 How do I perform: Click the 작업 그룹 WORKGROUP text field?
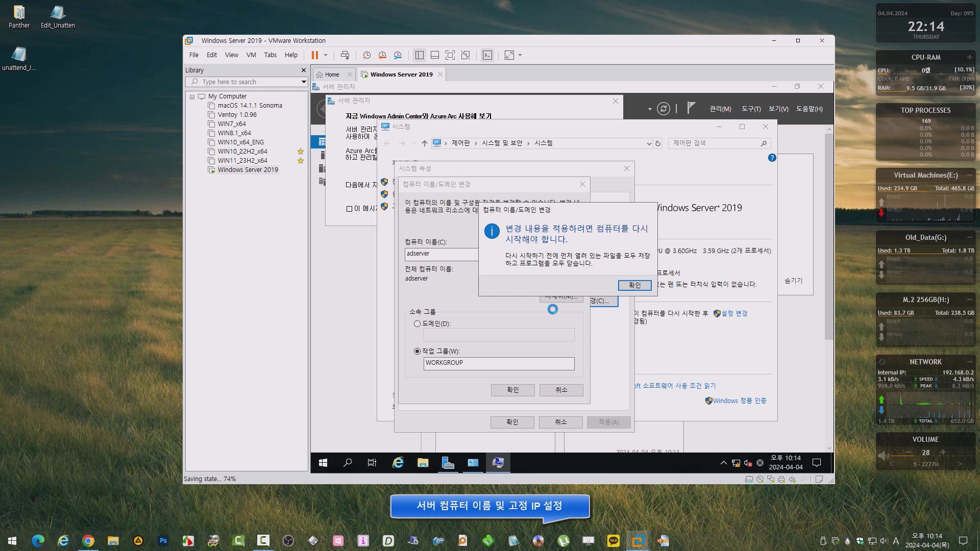(499, 363)
